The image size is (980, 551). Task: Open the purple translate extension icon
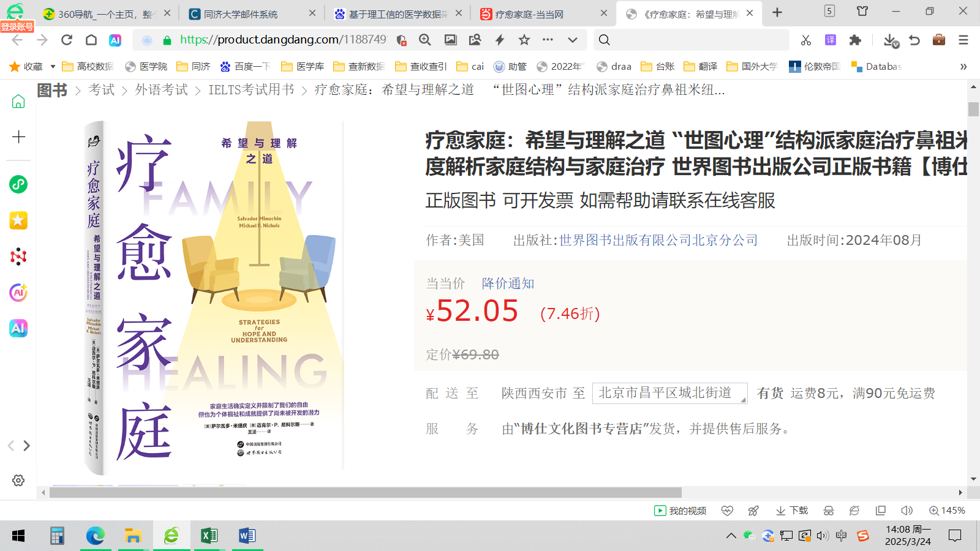click(x=831, y=40)
